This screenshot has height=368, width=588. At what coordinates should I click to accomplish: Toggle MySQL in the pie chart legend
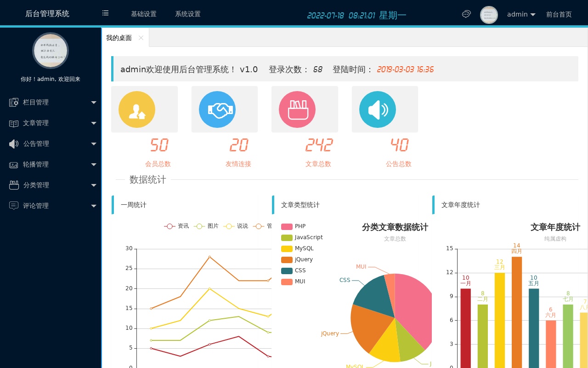(x=297, y=248)
